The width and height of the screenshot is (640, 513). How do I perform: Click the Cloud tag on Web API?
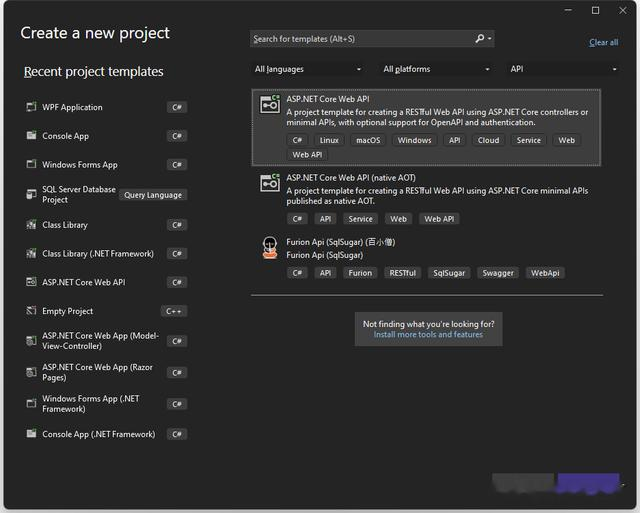pos(488,140)
